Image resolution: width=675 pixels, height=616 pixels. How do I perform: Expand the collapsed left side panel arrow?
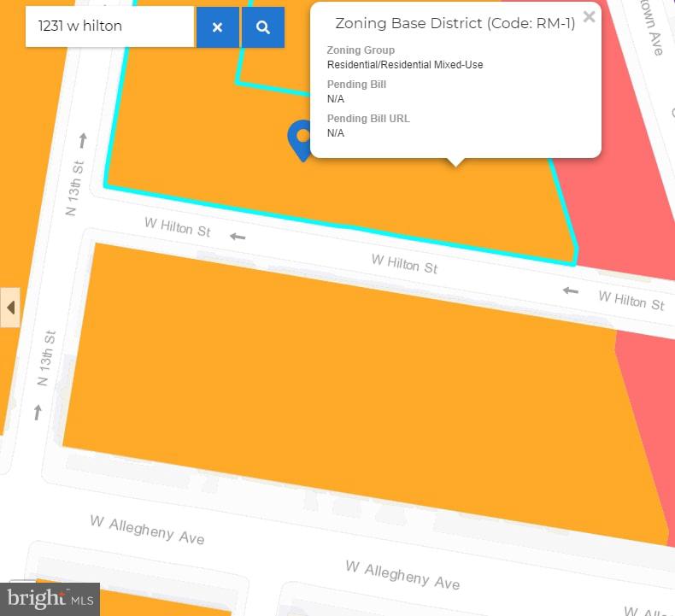tap(10, 307)
